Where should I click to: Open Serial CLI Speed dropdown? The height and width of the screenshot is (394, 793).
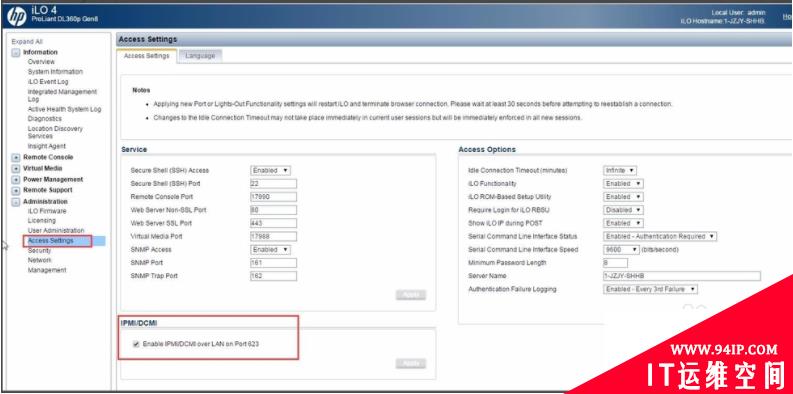[622, 250]
